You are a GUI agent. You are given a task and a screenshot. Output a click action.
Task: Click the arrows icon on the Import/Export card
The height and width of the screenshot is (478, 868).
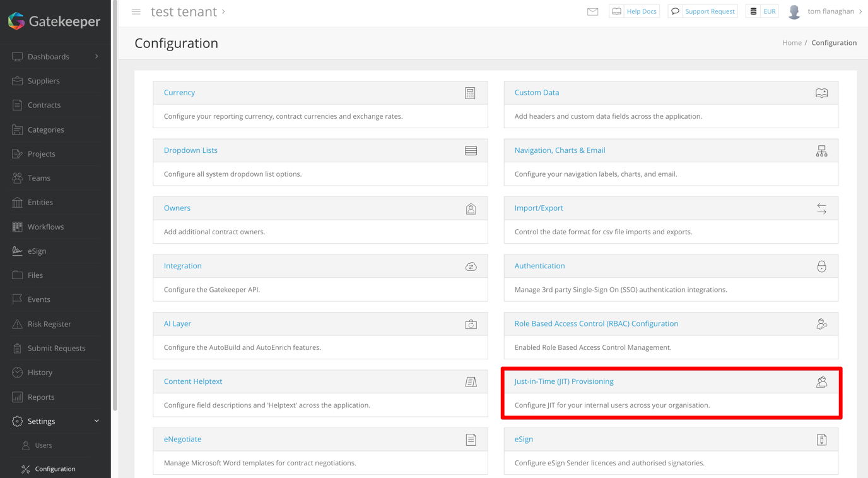tap(821, 208)
